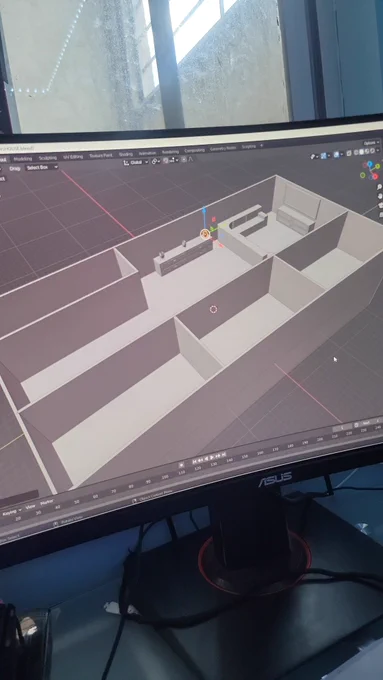Viewport: 383px width, 680px height.
Task: Add a new workspace with plus button
Action: click(261, 146)
